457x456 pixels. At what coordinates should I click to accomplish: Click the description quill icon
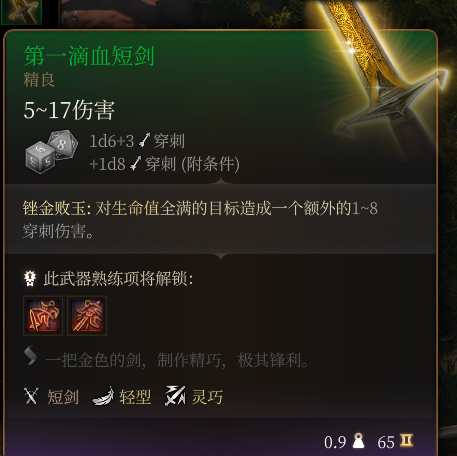(31, 356)
